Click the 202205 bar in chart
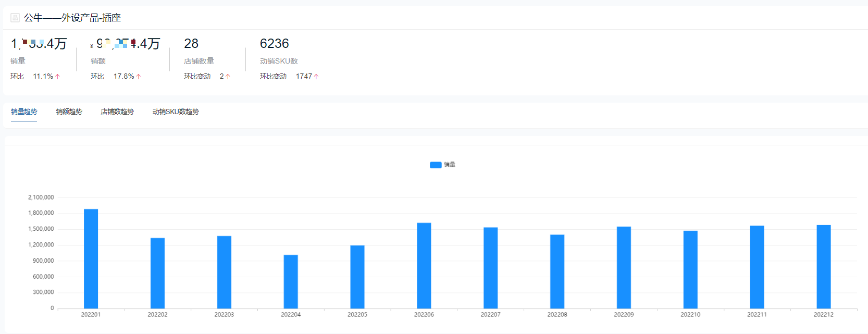The width and height of the screenshot is (868, 334). 357,277
